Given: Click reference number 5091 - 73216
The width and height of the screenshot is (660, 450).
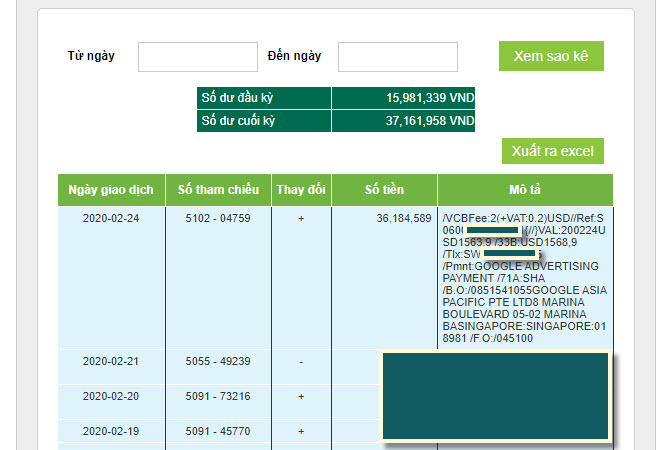Looking at the screenshot, I should (218, 396).
